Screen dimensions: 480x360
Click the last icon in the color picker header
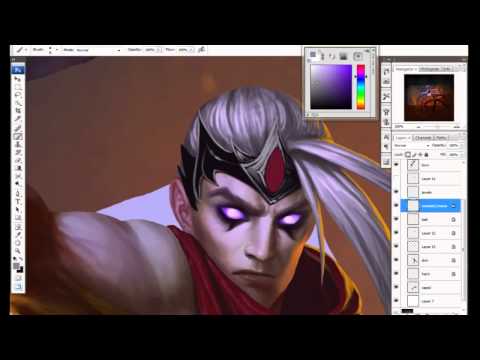click(x=358, y=56)
